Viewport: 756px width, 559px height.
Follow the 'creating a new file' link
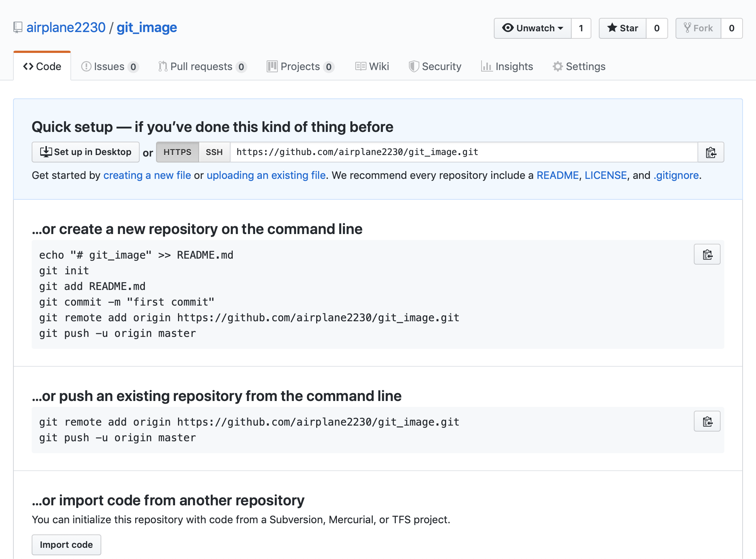pyautogui.click(x=147, y=175)
